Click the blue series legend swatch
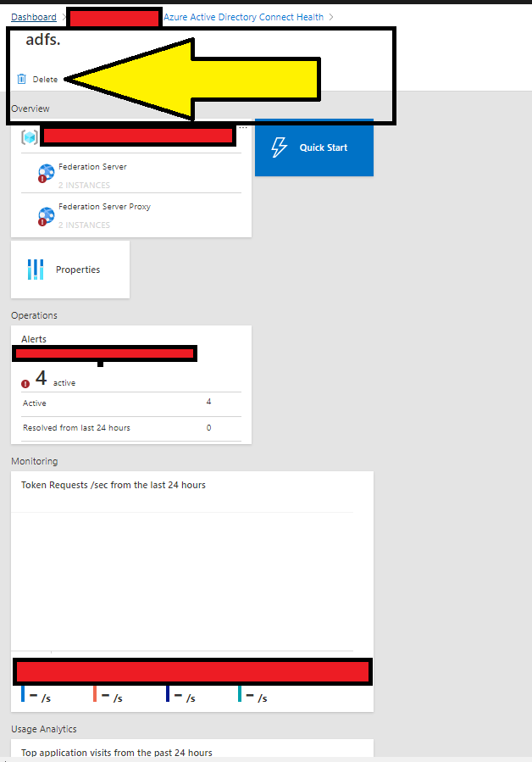 click(23, 693)
